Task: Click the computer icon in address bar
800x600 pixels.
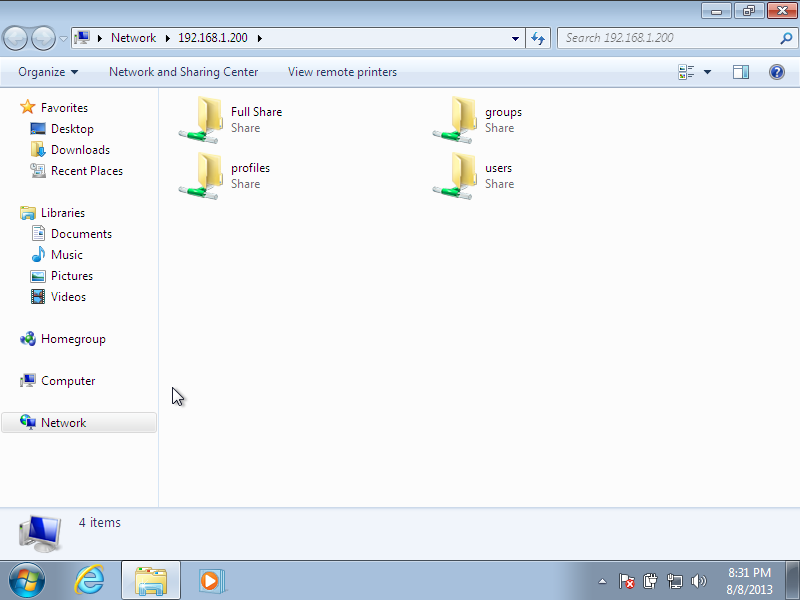Action: click(x=82, y=38)
